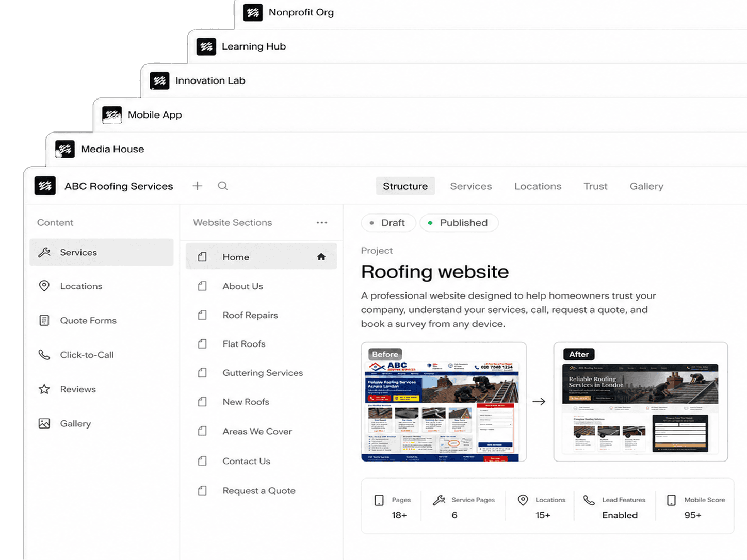Open the Structure tab
The image size is (747, 560).
click(405, 186)
